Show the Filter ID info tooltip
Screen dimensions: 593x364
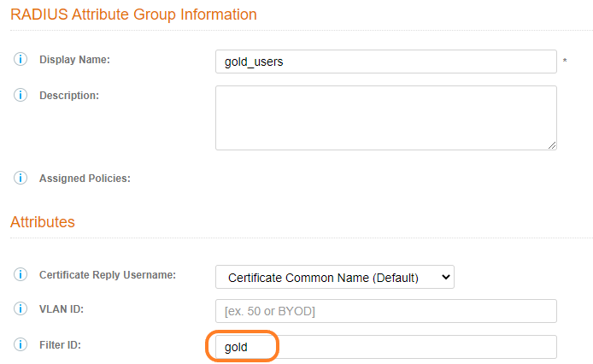[x=21, y=346]
